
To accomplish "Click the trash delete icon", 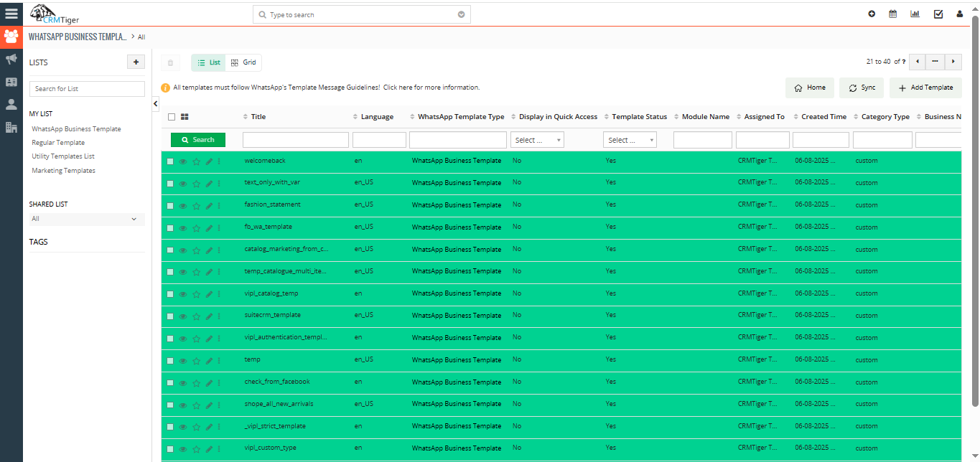I will tap(170, 63).
